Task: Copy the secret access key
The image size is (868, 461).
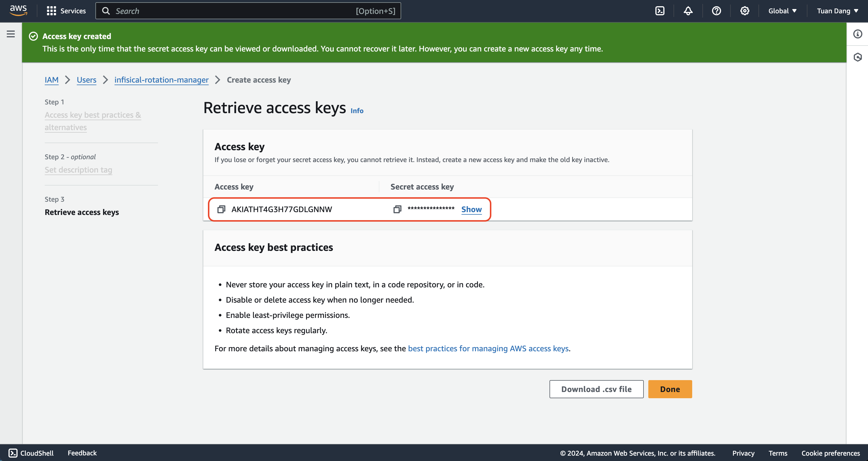Action: click(397, 209)
